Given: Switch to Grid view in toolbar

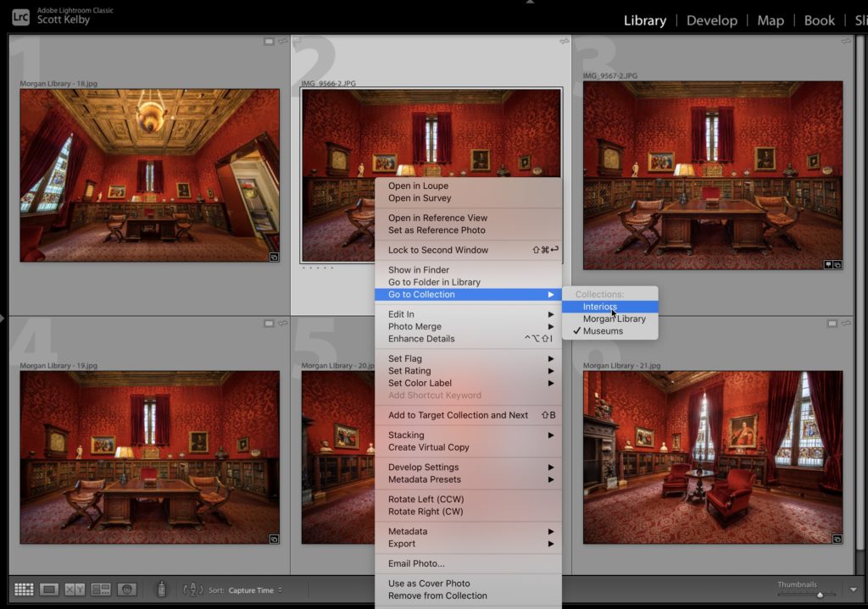Looking at the screenshot, I should point(24,590).
